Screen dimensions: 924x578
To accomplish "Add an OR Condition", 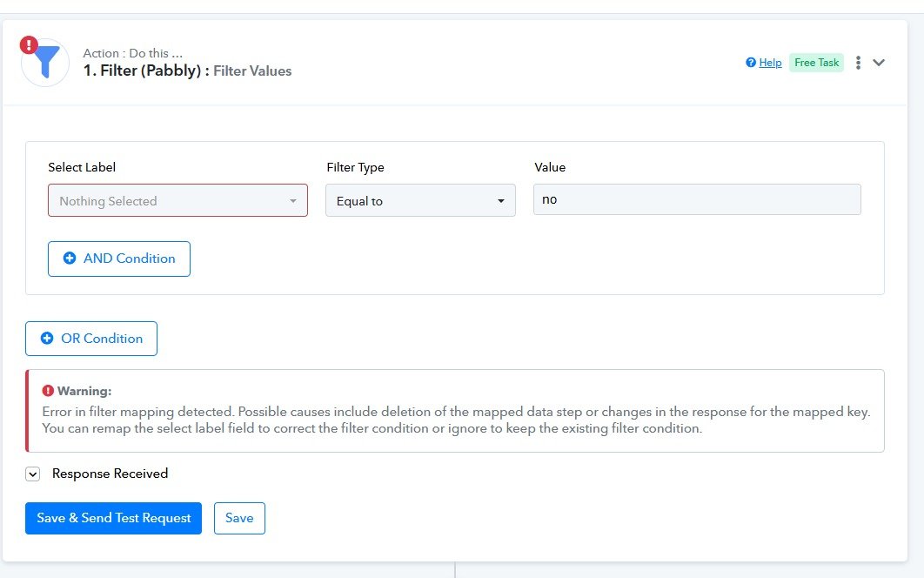I will click(x=91, y=339).
